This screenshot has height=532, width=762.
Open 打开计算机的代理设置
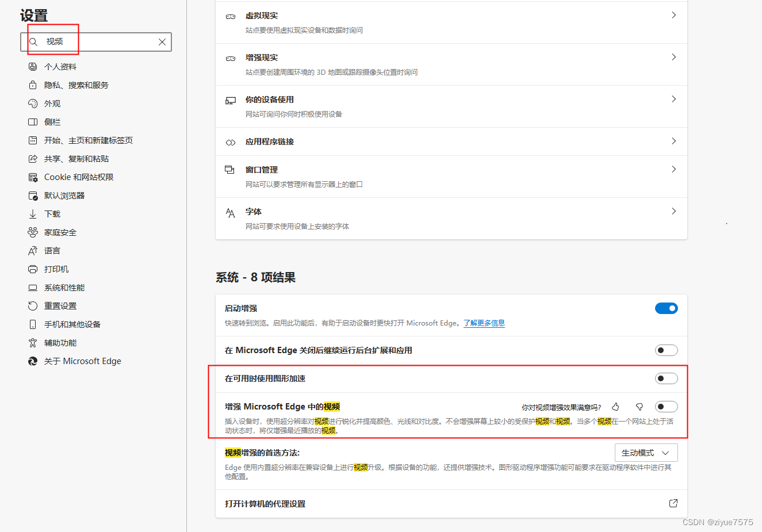pos(451,504)
